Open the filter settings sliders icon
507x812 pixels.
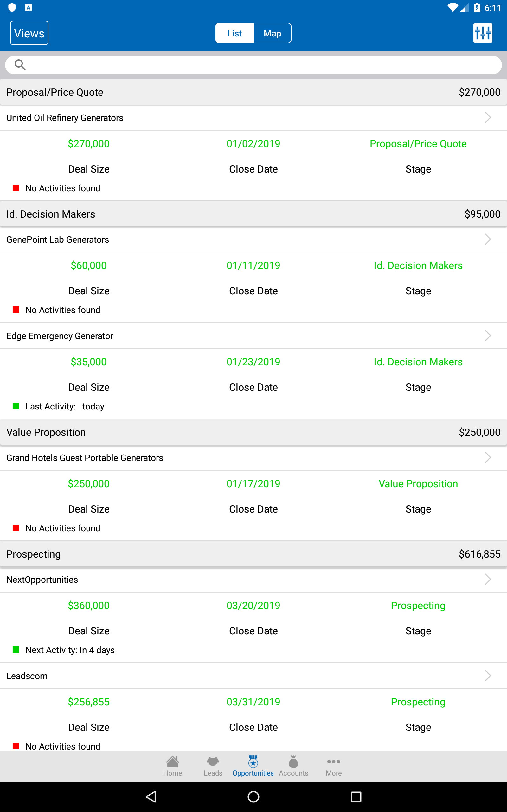point(483,33)
